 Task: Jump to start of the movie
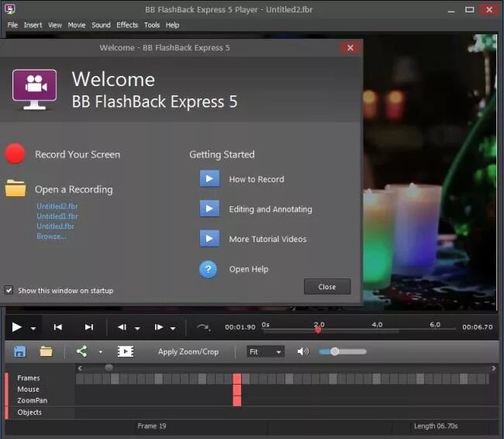tap(58, 327)
